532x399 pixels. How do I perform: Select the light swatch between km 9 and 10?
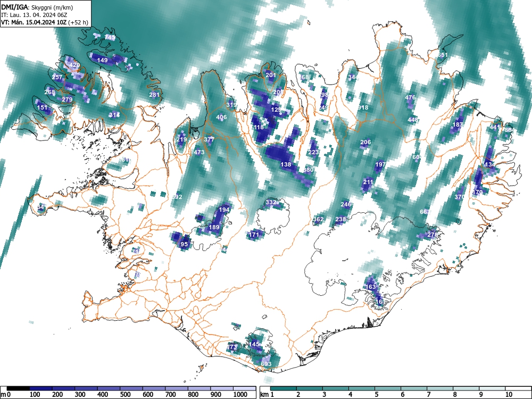pos(492,389)
